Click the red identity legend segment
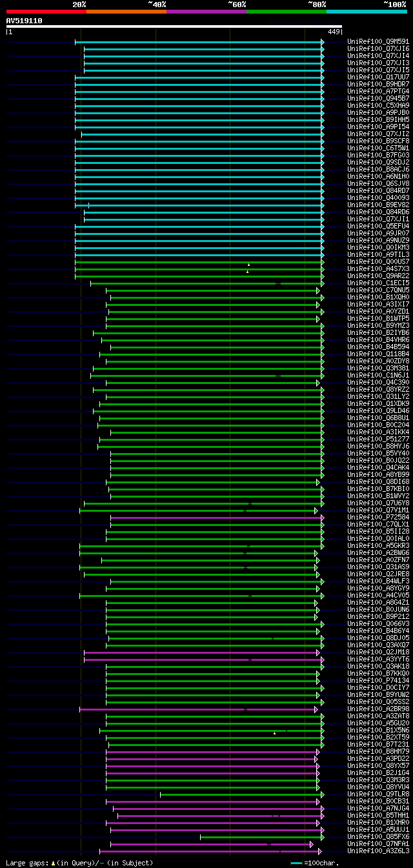413x868 pixels. (46, 12)
